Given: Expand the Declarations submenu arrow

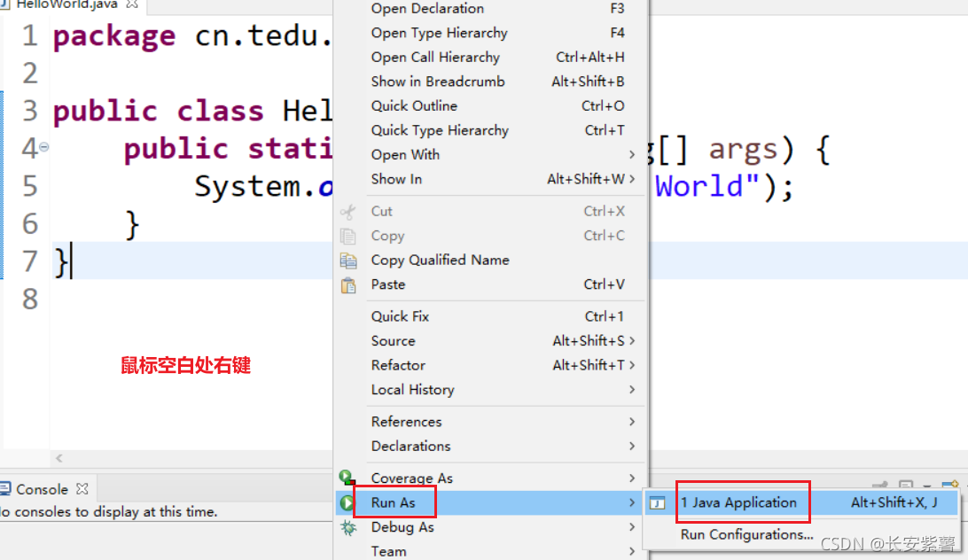Looking at the screenshot, I should (632, 446).
